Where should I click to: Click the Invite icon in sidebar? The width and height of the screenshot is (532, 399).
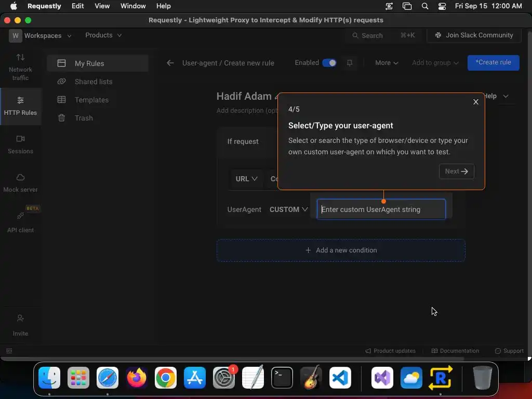click(20, 325)
